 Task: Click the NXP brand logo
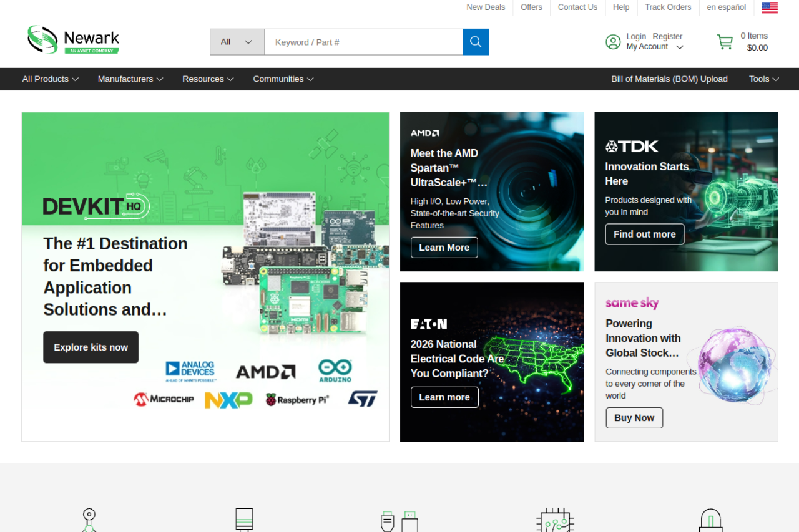click(228, 400)
